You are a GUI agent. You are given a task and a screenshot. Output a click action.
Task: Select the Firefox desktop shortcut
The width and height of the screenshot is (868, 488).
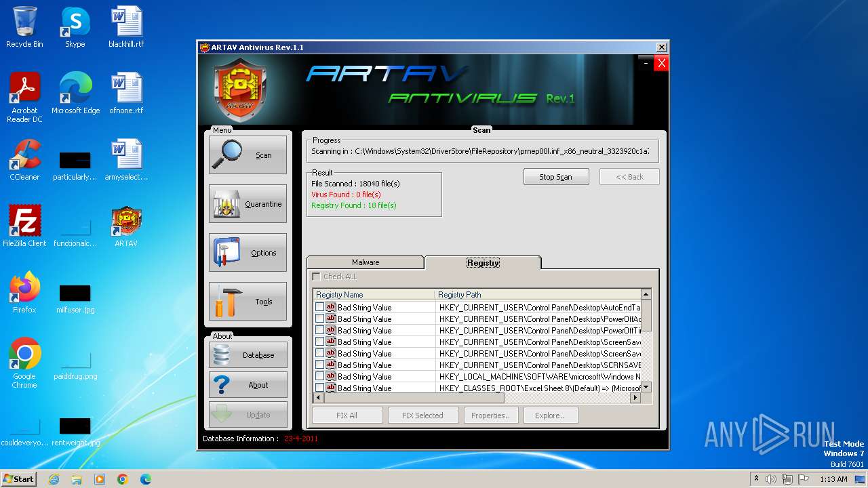point(24,293)
